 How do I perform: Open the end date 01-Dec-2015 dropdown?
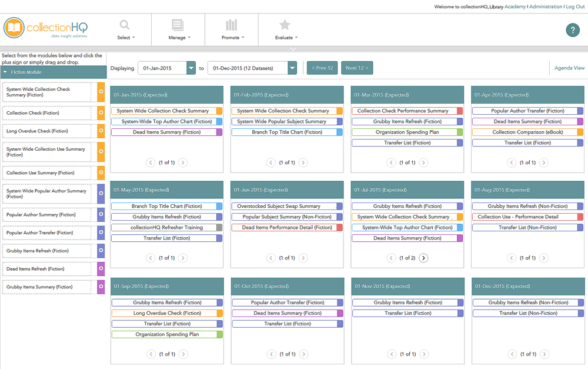pyautogui.click(x=292, y=68)
